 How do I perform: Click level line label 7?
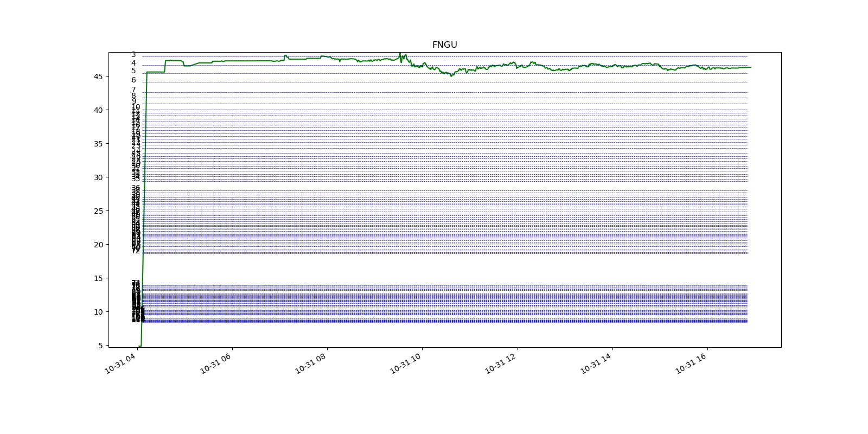point(133,90)
